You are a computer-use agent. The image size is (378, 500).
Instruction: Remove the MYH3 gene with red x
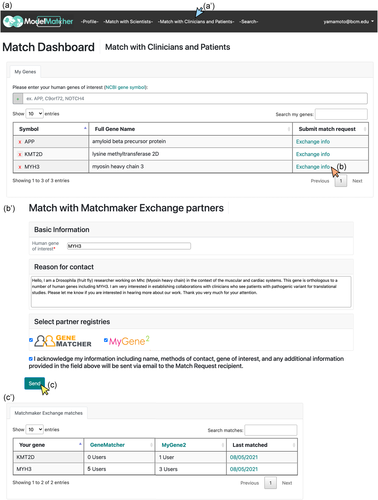pos(20,167)
